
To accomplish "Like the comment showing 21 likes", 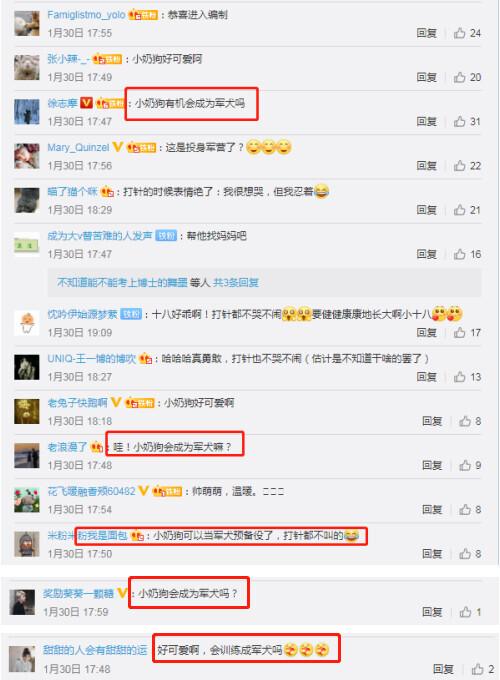I will (x=459, y=210).
